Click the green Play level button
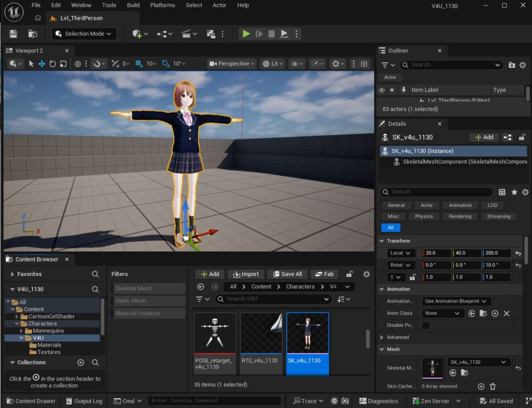This screenshot has height=408, width=532. pos(246,34)
